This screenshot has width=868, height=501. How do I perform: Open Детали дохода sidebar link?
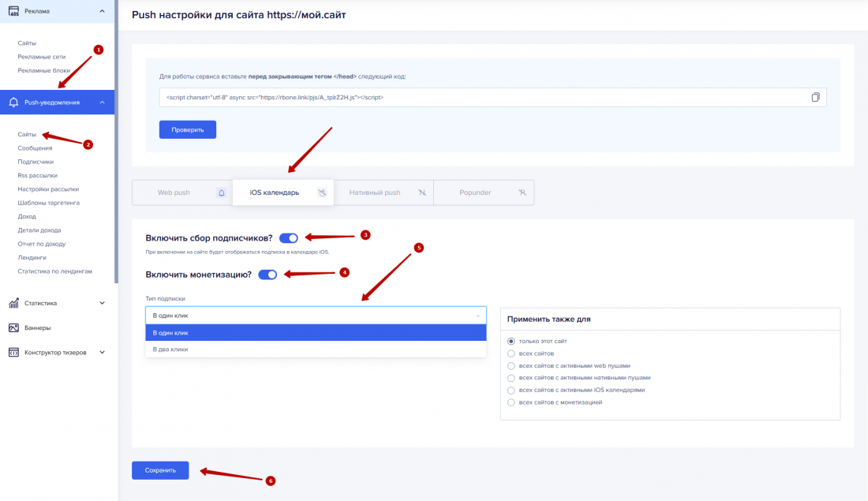pos(39,230)
